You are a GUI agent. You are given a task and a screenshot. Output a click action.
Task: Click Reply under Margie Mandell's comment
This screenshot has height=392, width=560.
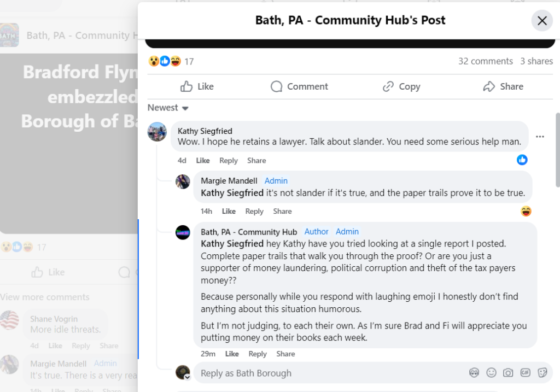click(254, 212)
